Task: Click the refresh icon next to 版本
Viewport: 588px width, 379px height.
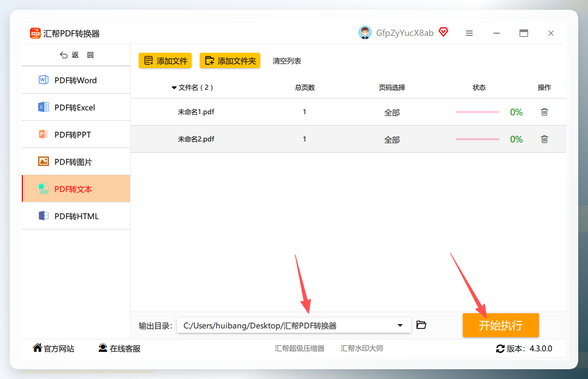Action: [x=500, y=349]
